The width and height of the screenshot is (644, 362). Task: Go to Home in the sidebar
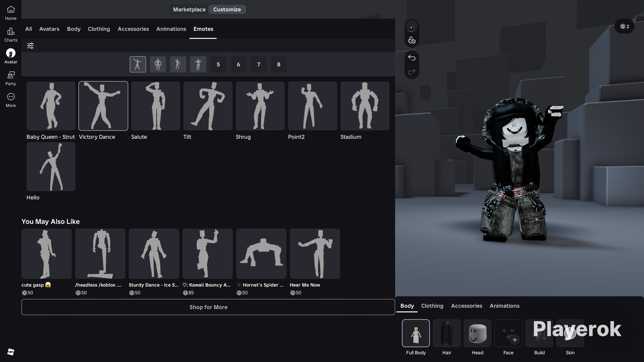pyautogui.click(x=11, y=13)
